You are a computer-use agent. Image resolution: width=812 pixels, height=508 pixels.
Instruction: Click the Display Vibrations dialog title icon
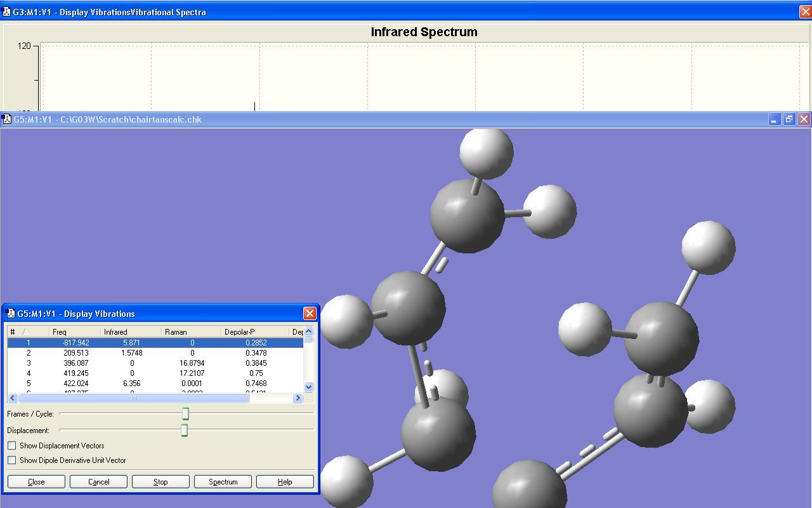coord(10,314)
